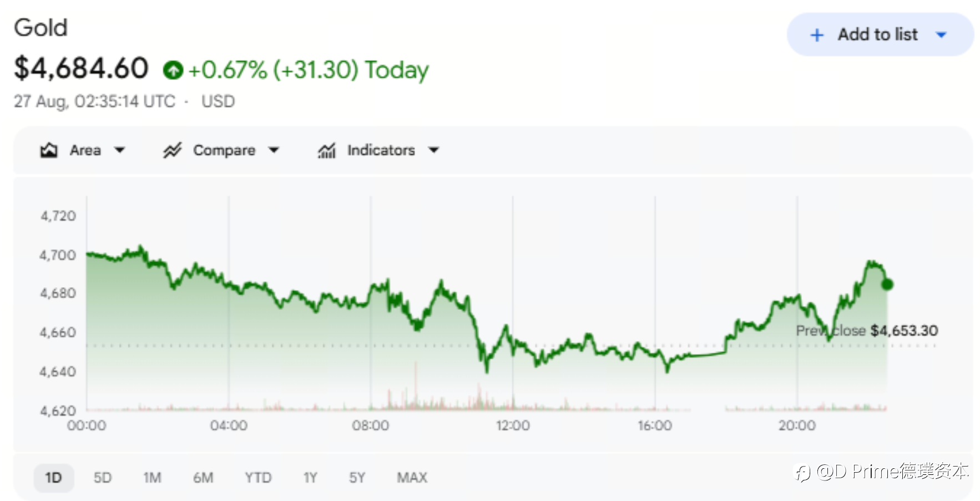Open the Add to list dropdown arrow
This screenshot has width=980, height=501.
pos(941,35)
